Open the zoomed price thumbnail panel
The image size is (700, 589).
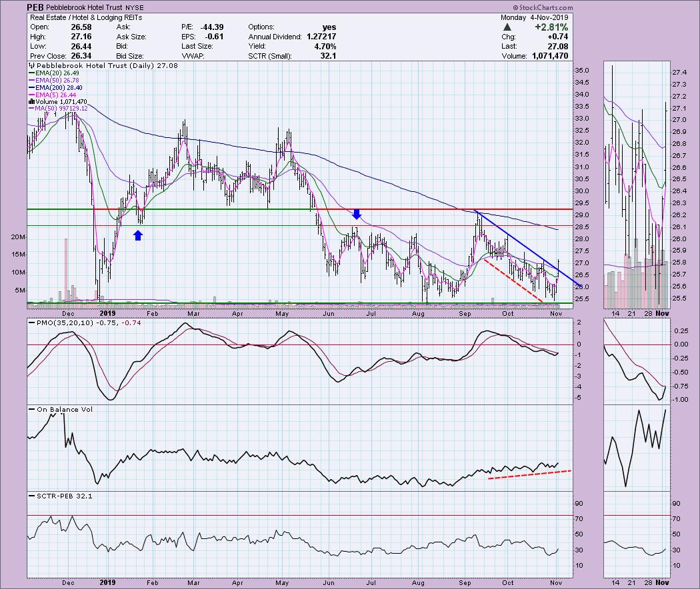(637, 185)
